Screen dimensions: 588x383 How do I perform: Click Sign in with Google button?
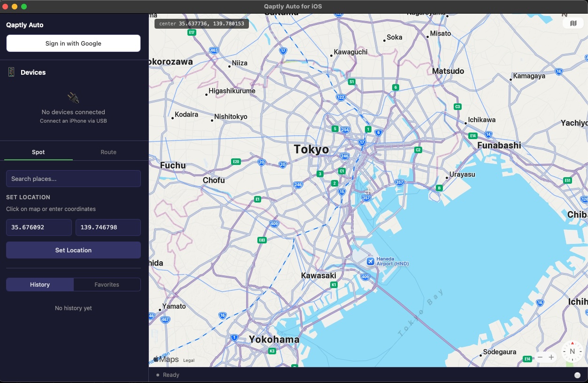(73, 43)
